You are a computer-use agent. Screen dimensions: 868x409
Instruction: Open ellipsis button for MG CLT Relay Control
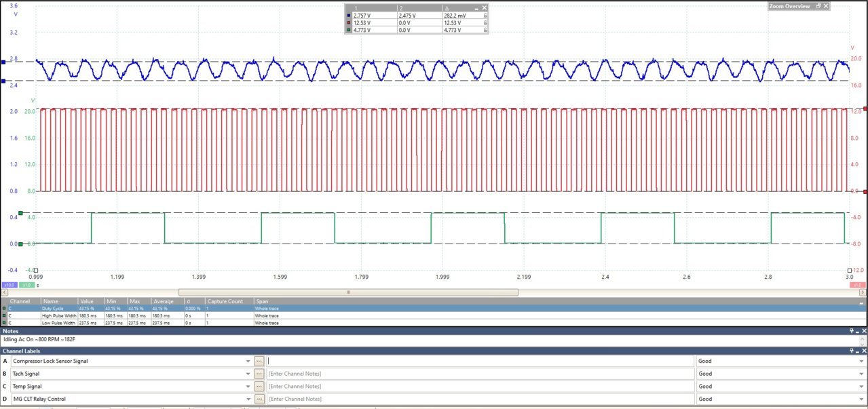259,399
